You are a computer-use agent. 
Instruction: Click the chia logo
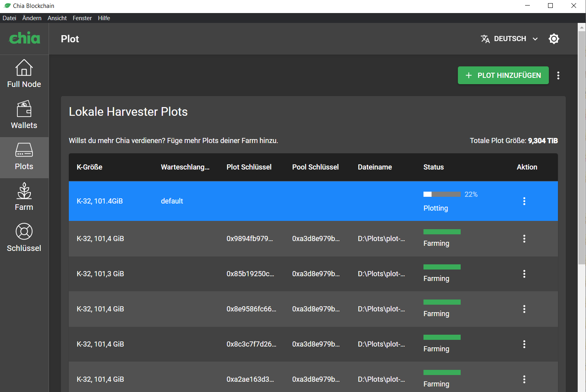[25, 38]
